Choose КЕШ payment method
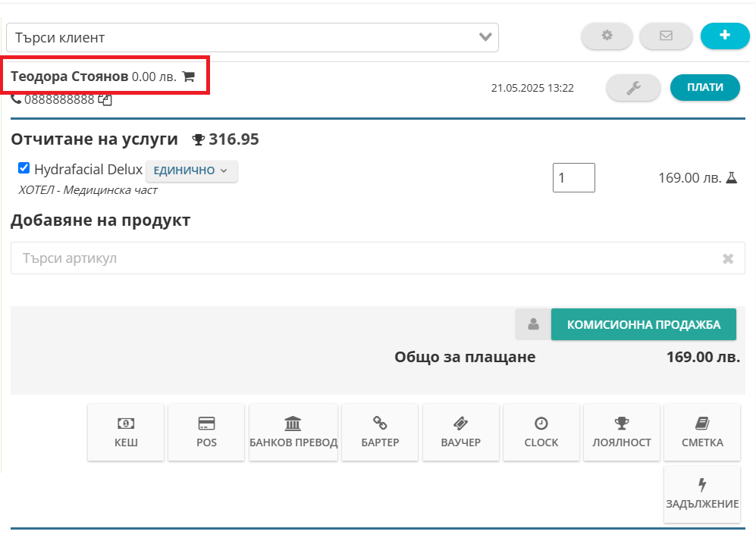This screenshot has width=756, height=544. [x=126, y=432]
